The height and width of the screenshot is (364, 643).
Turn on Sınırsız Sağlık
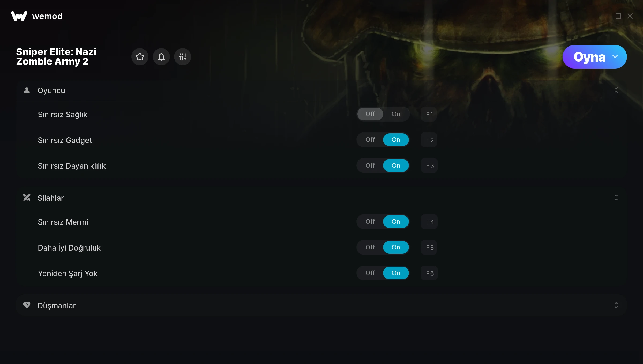click(x=396, y=114)
